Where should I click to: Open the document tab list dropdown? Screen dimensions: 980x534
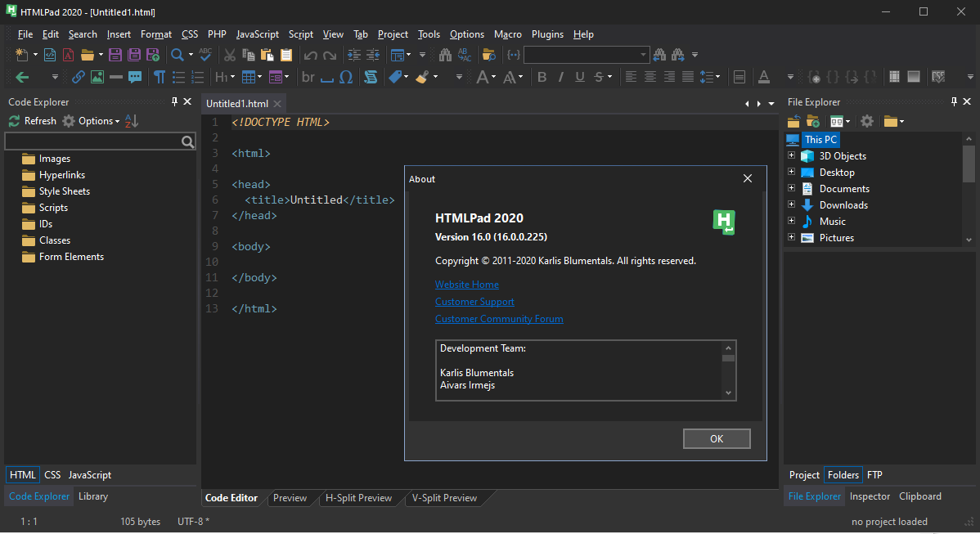click(x=771, y=104)
